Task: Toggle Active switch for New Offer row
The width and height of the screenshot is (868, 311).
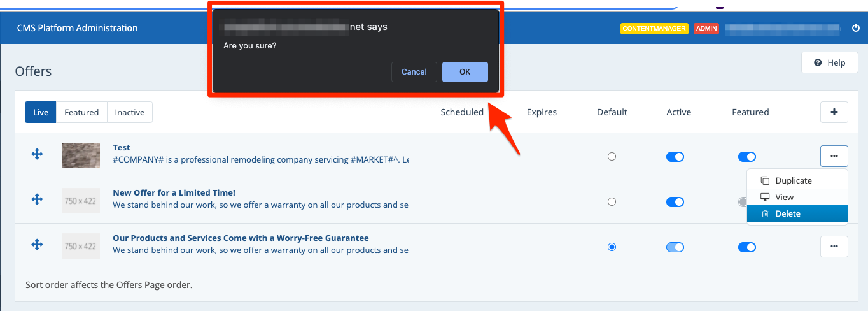Action: coord(675,202)
